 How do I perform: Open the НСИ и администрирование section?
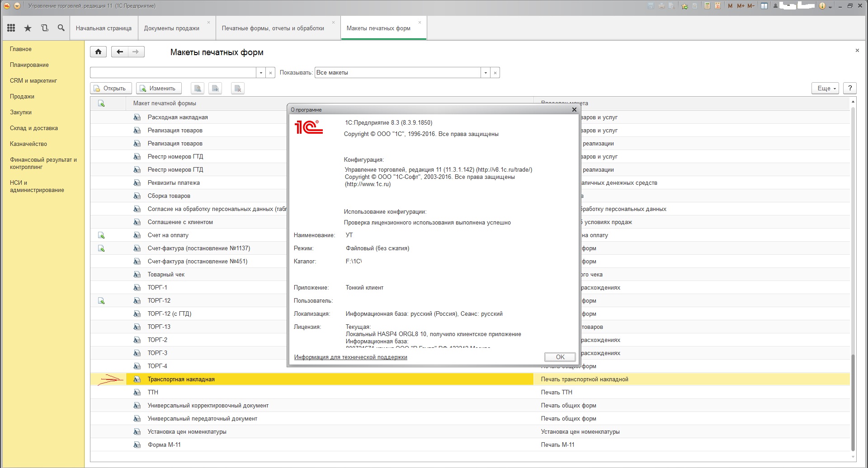[x=37, y=186]
